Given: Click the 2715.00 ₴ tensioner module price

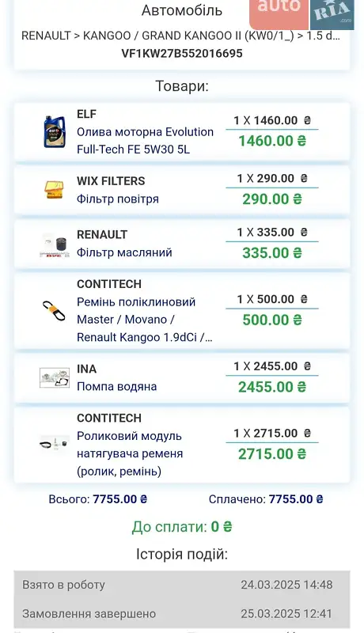Looking at the screenshot, I should tap(272, 453).
